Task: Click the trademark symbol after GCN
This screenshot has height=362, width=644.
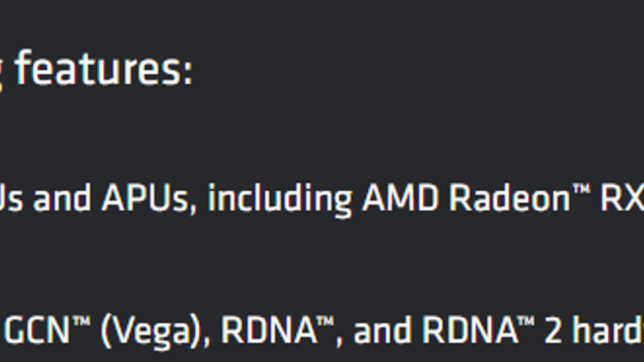Action: click(x=82, y=321)
